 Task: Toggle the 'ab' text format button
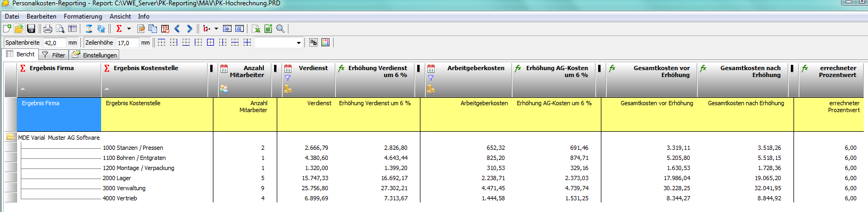pyautogui.click(x=313, y=43)
